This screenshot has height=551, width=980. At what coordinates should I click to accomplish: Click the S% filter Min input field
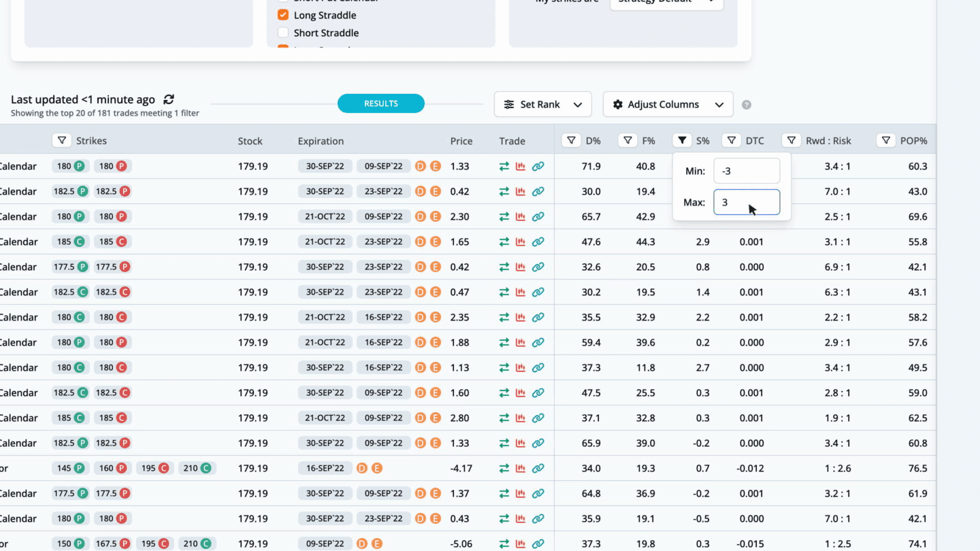coord(747,171)
